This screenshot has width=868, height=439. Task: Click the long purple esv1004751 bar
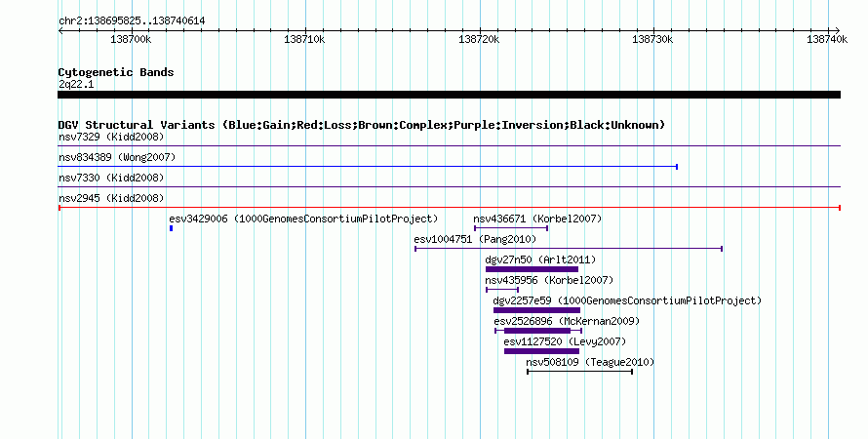569,249
